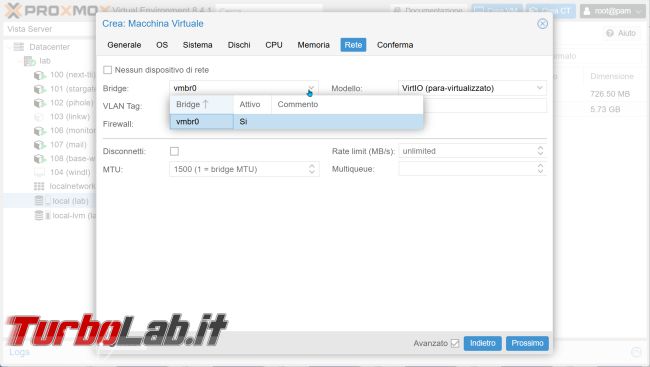Viewport: 650px width, 367px height.
Task: Select VM 101 (stargate) icon
Action: [40, 89]
